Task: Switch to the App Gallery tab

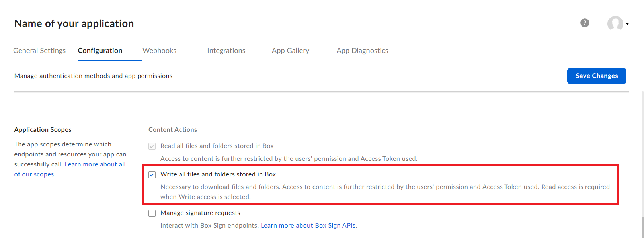Action: point(291,51)
